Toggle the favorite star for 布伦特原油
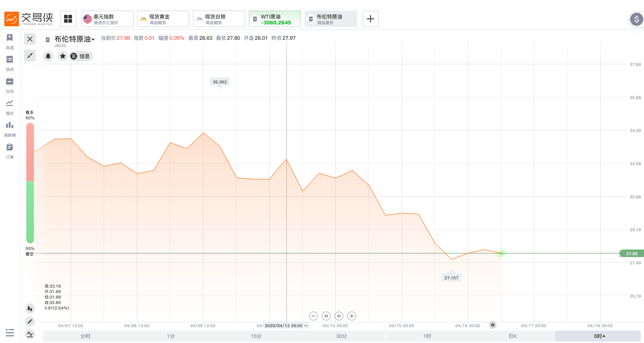644x343 pixels. (x=63, y=56)
